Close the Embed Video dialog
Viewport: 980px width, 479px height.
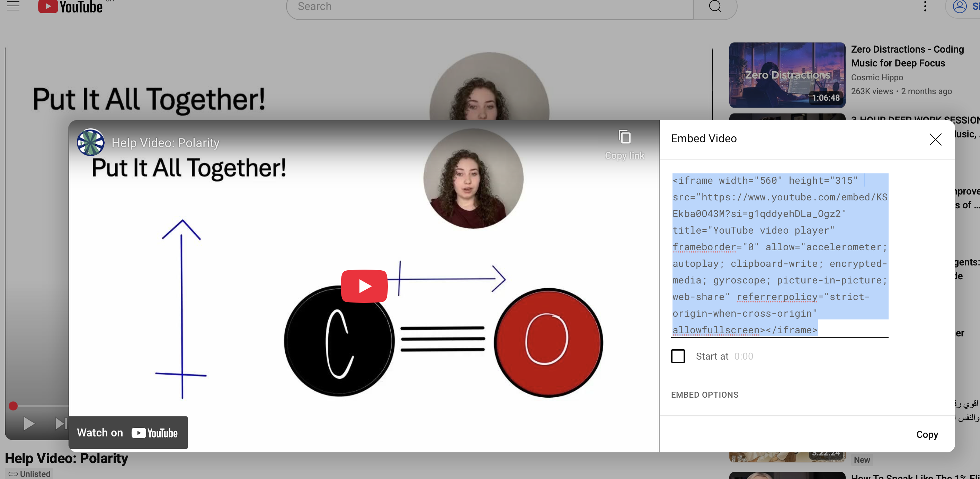pyautogui.click(x=935, y=139)
